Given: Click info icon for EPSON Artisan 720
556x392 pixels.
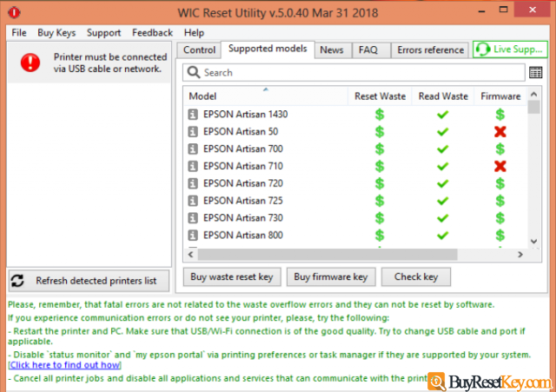Looking at the screenshot, I should 193,183.
